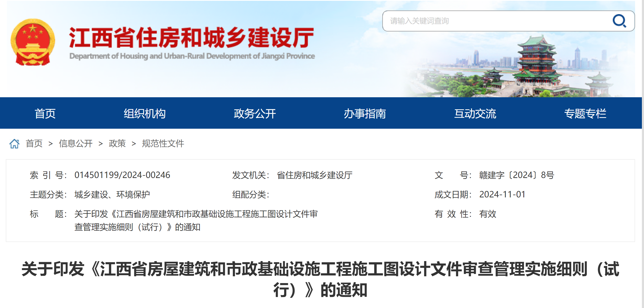Open the 组织机构 navigation menu item
The width and height of the screenshot is (644, 308).
(145, 114)
